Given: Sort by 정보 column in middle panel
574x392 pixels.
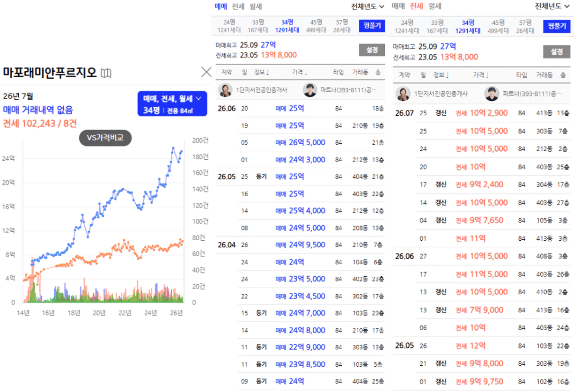Looking at the screenshot, I should pos(261,73).
